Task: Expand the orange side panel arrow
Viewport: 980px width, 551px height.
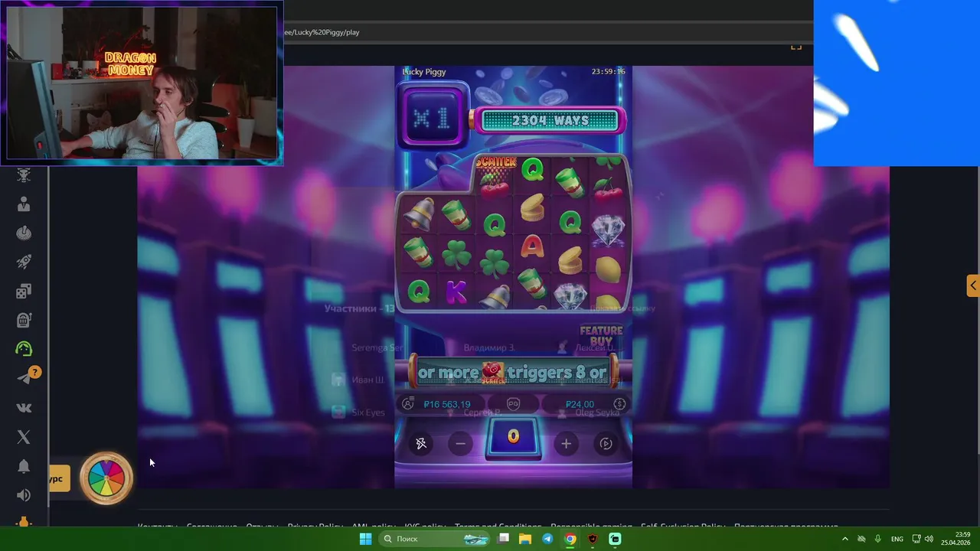Action: click(973, 285)
